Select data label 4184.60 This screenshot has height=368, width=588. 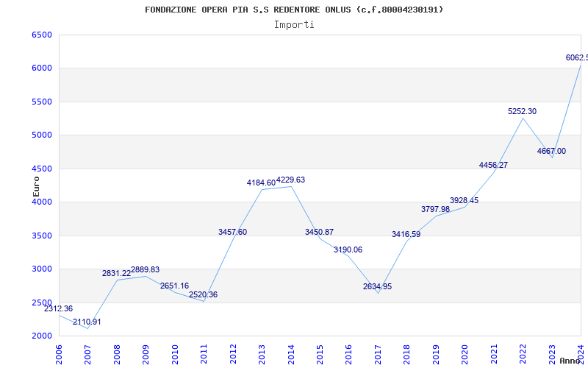(x=261, y=183)
